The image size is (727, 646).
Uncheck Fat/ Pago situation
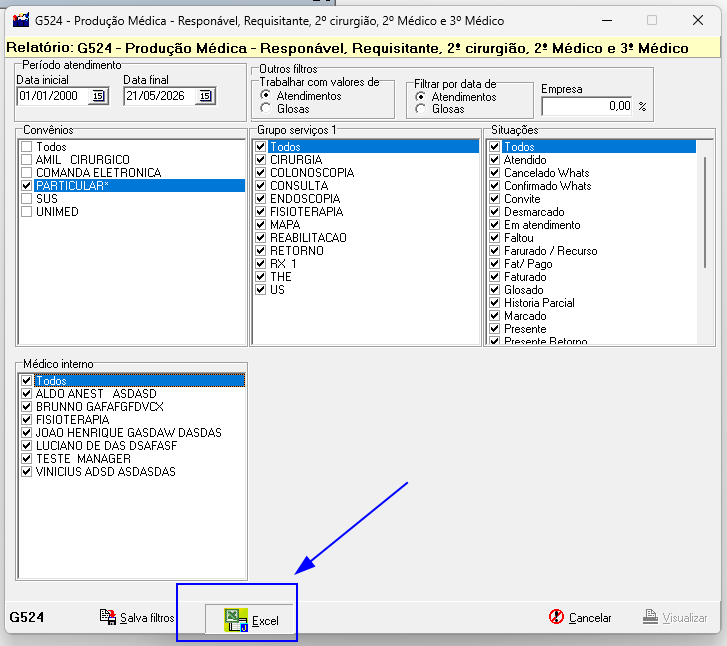(x=495, y=263)
